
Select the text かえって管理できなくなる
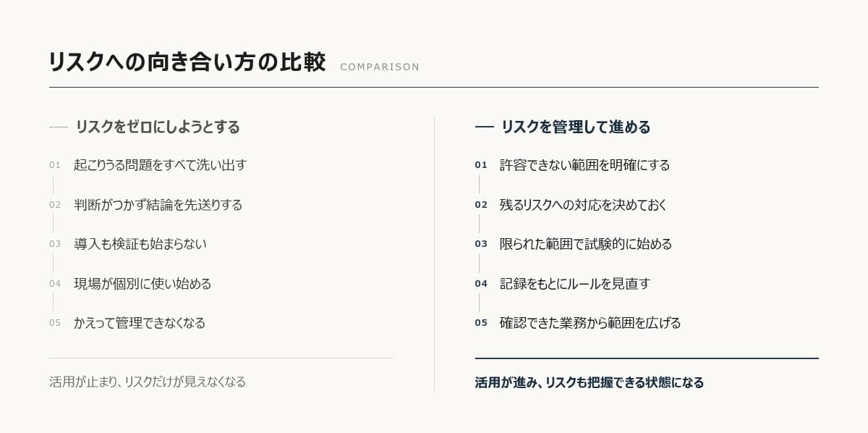pyautogui.click(x=140, y=323)
